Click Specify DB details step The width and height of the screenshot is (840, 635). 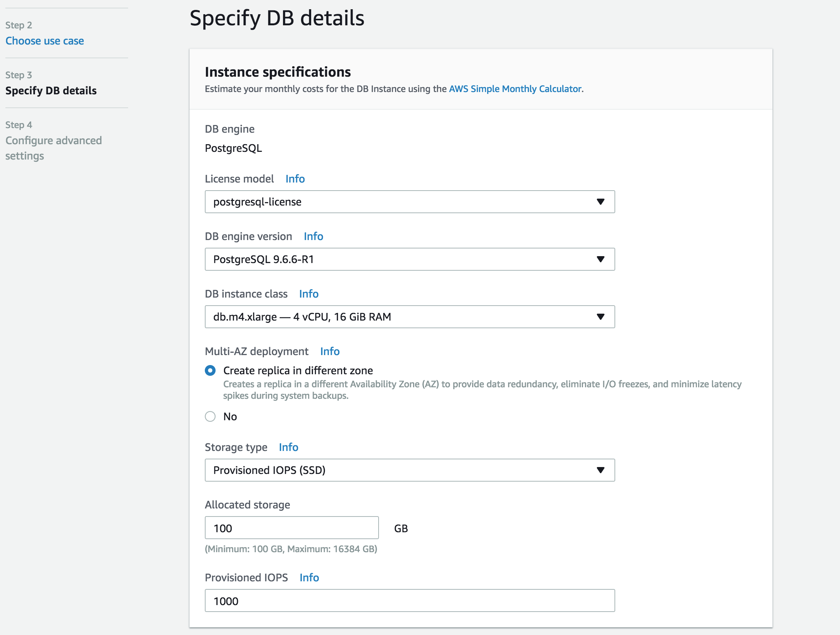click(51, 90)
